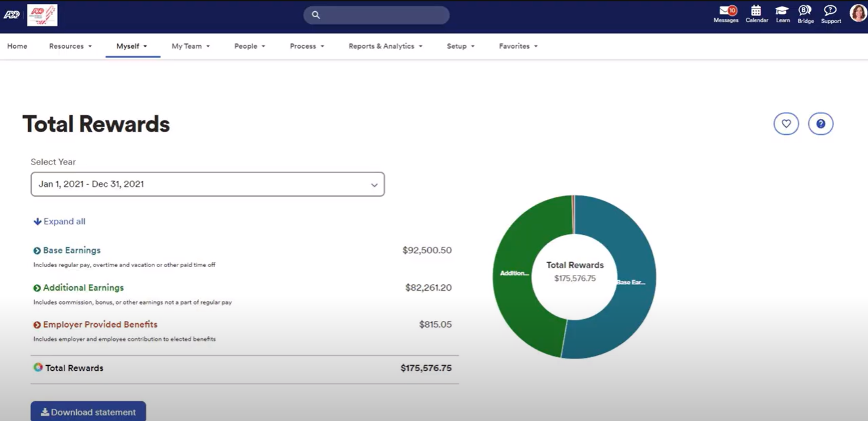
Task: Expand the Base Earnings section
Action: click(67, 251)
